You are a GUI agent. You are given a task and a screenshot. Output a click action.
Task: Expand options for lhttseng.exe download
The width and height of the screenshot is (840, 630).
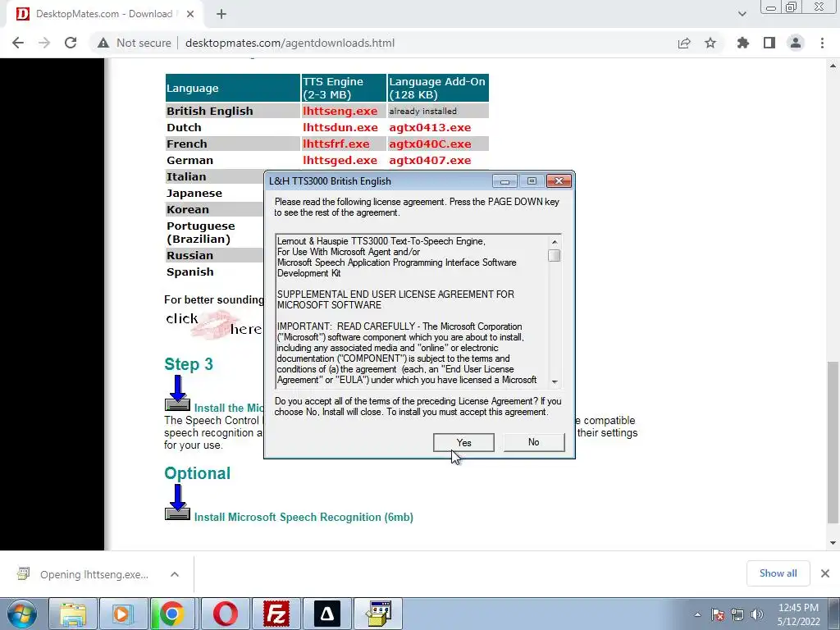[x=175, y=574]
